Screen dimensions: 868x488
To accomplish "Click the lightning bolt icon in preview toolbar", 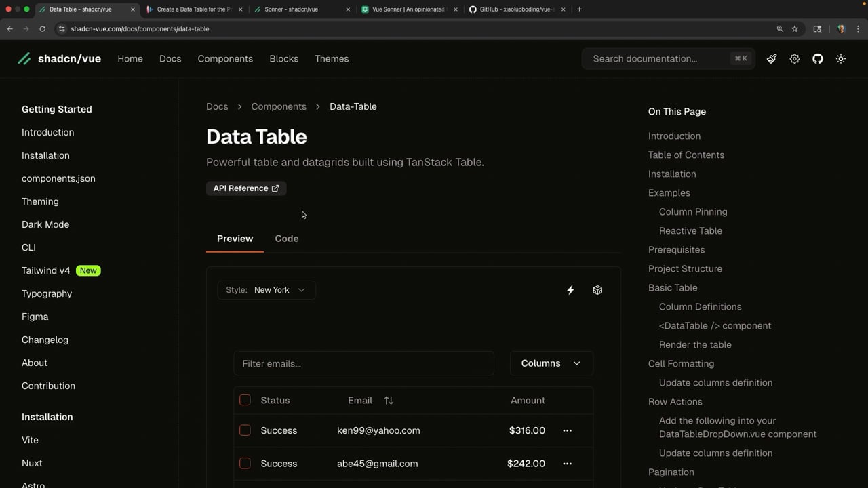I will (570, 290).
